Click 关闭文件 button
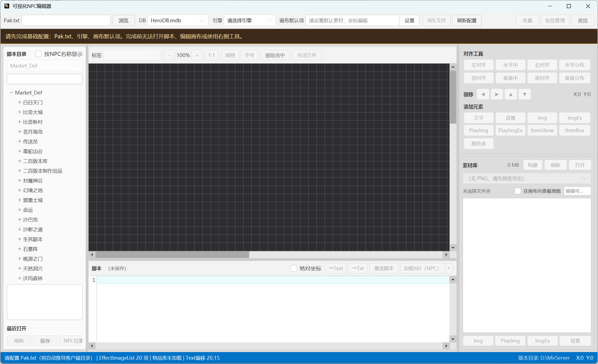598x364 pixels. (307, 55)
